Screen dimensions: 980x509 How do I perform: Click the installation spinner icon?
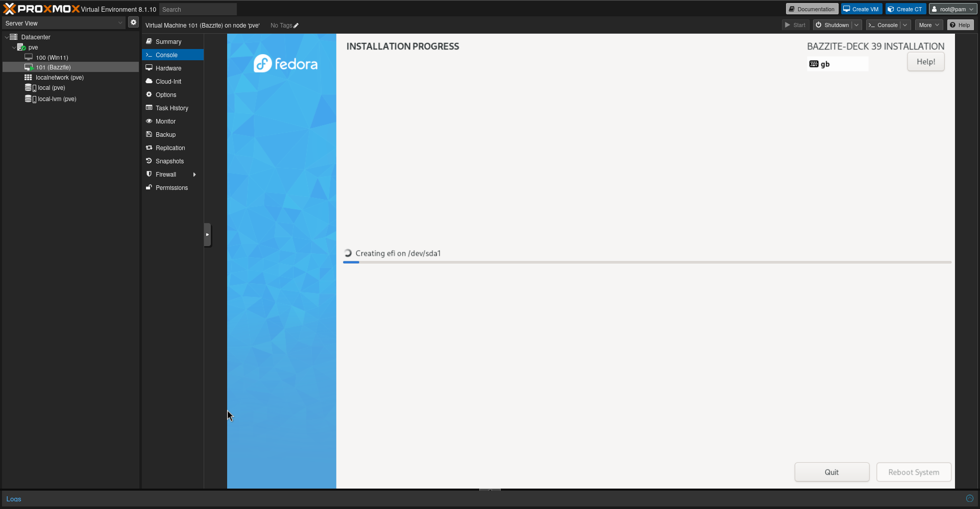coord(348,253)
